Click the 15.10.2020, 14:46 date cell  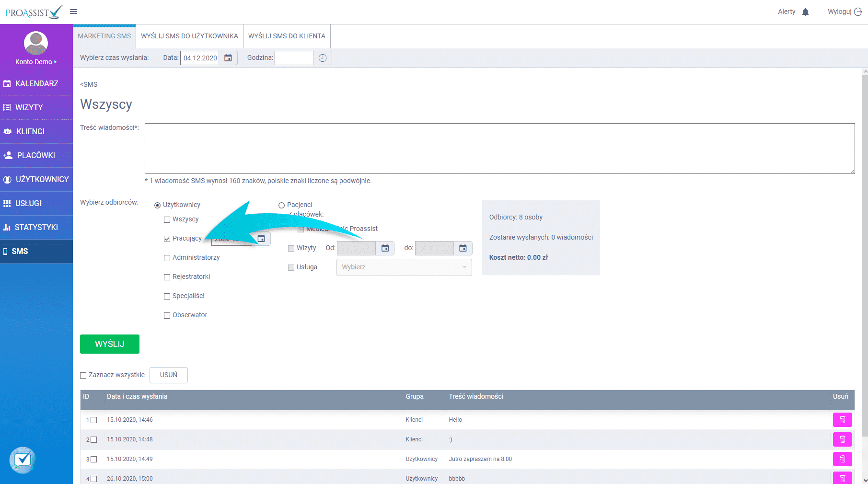(130, 420)
